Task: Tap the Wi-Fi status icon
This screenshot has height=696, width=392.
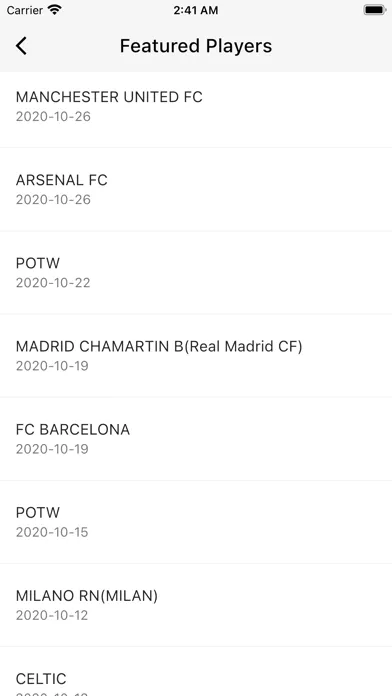Action: [x=55, y=10]
